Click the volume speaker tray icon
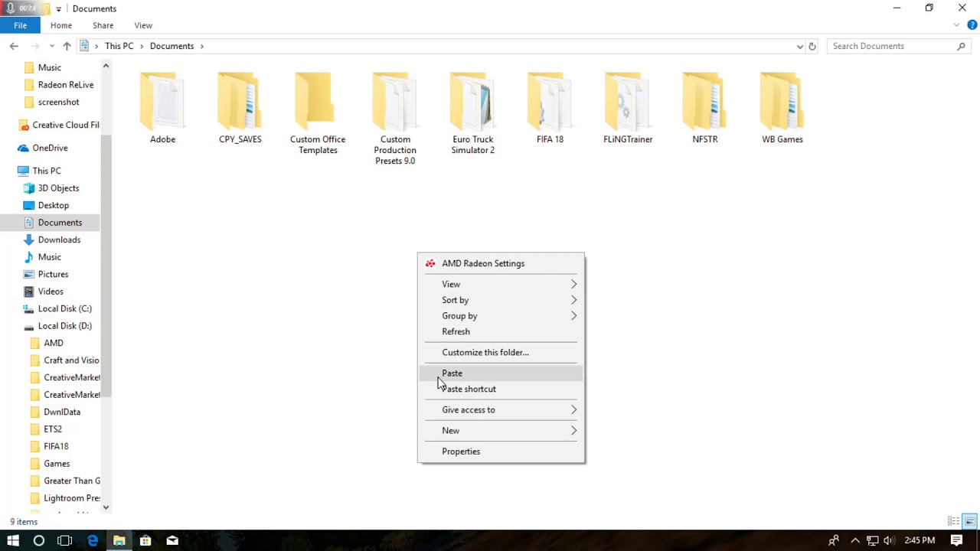 (889, 540)
